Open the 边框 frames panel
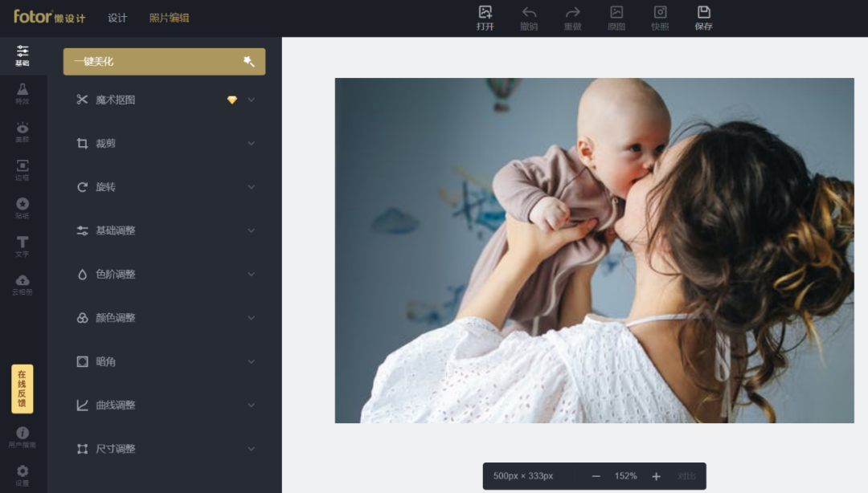Screen dimensions: 868x493 pos(23,170)
